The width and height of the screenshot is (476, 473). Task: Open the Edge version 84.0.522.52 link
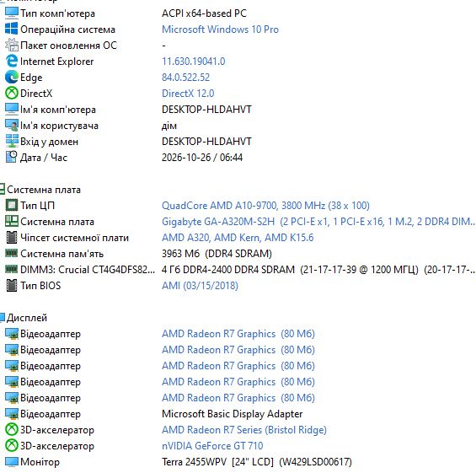(185, 78)
